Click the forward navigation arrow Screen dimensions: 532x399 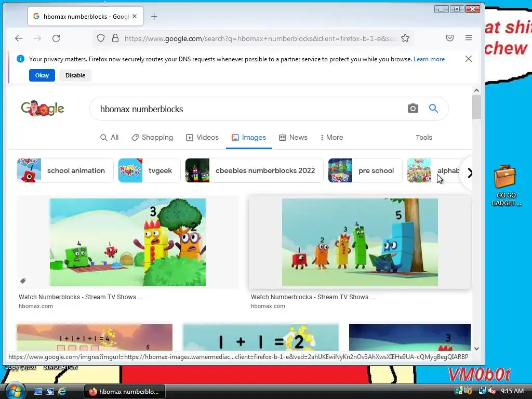tap(37, 38)
